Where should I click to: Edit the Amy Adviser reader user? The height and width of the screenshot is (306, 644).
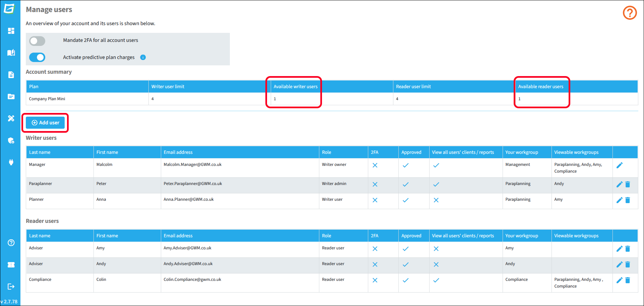pyautogui.click(x=620, y=249)
